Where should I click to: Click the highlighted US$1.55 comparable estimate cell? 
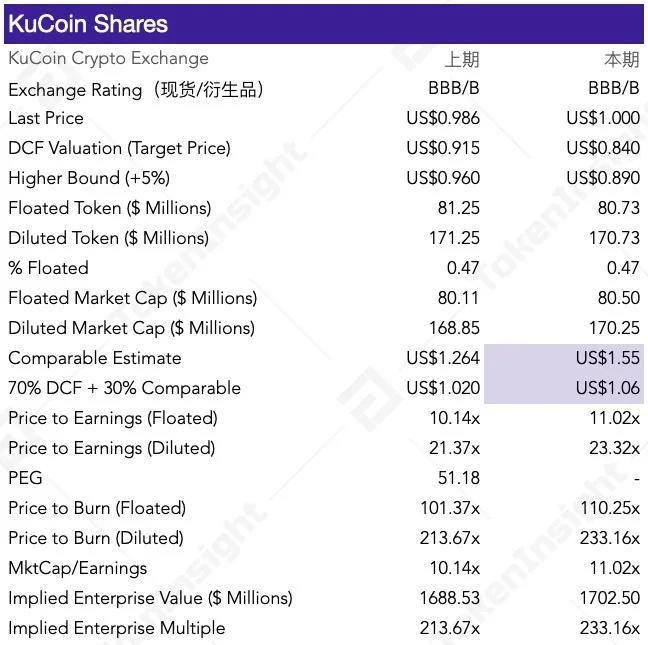609,358
